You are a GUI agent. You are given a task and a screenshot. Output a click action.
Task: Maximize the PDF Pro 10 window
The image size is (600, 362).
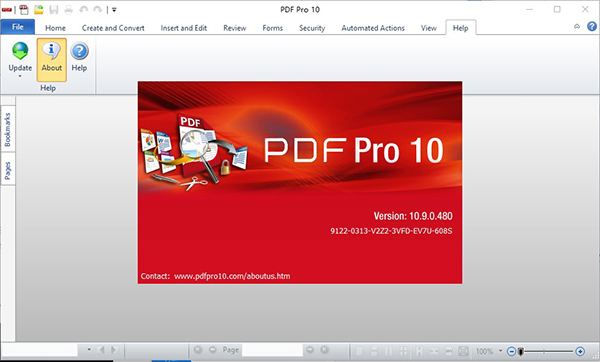(x=557, y=9)
